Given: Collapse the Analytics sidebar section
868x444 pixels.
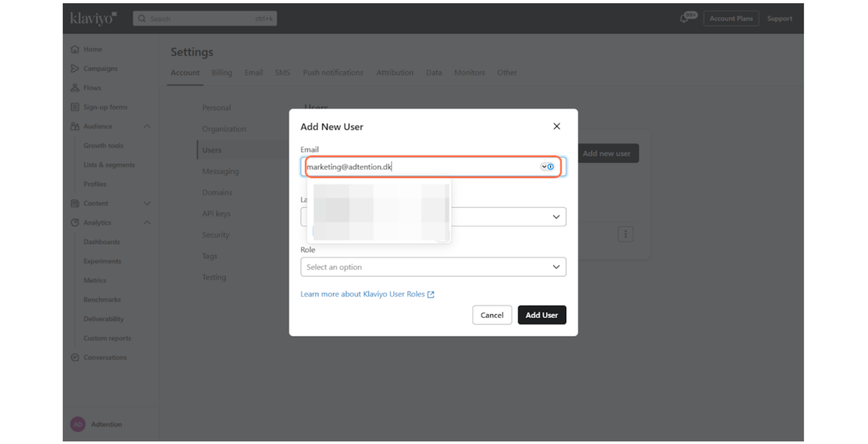Looking at the screenshot, I should coord(147,223).
